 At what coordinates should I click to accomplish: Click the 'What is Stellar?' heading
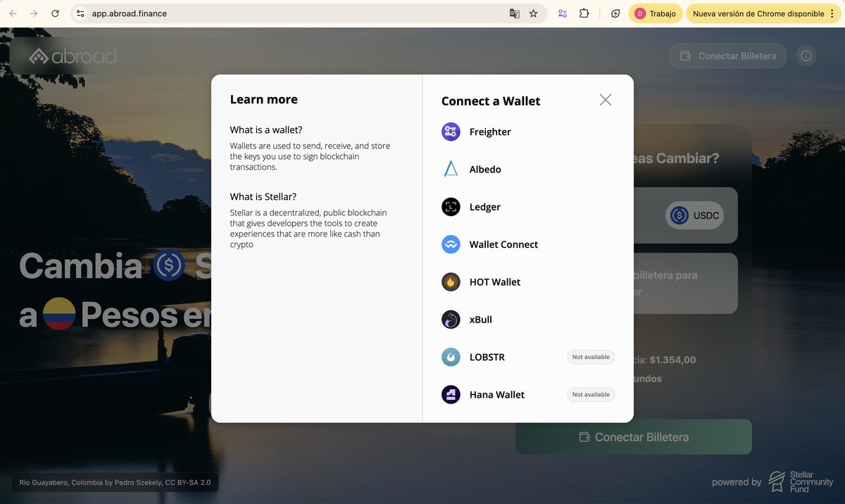coord(263,196)
